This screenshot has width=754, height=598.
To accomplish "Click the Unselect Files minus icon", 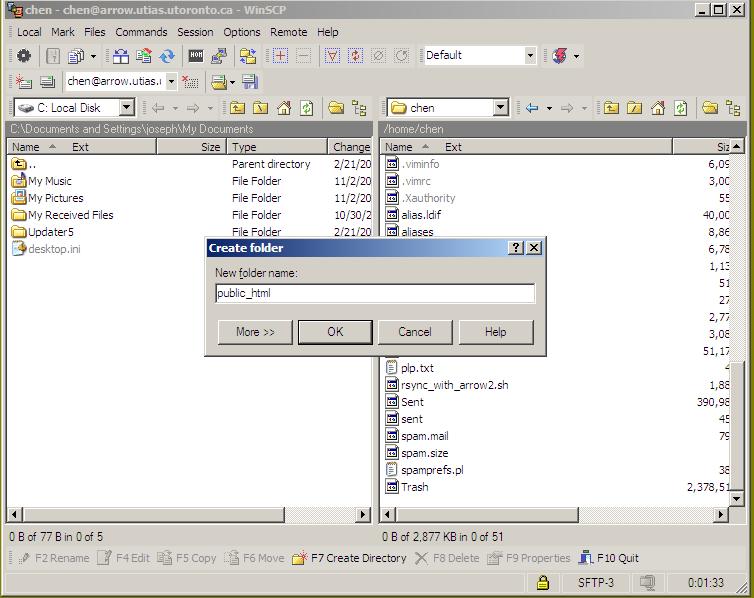I will [303, 56].
